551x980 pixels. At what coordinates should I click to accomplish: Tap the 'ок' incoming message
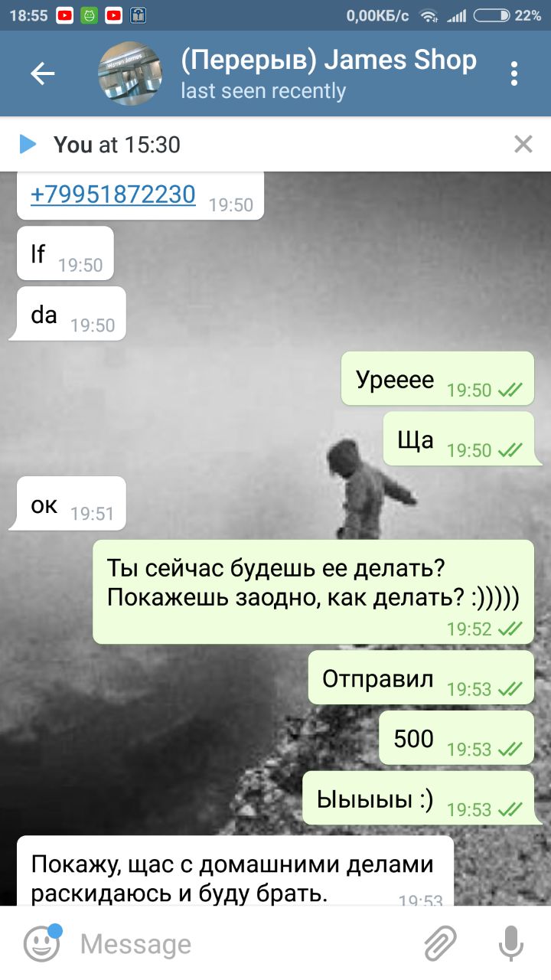(67, 504)
